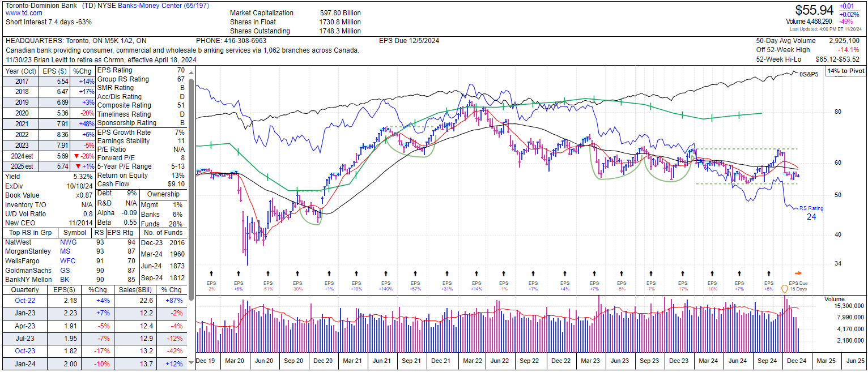Click the Sep-24 fund count 1812
The image size is (868, 372).
point(177,277)
